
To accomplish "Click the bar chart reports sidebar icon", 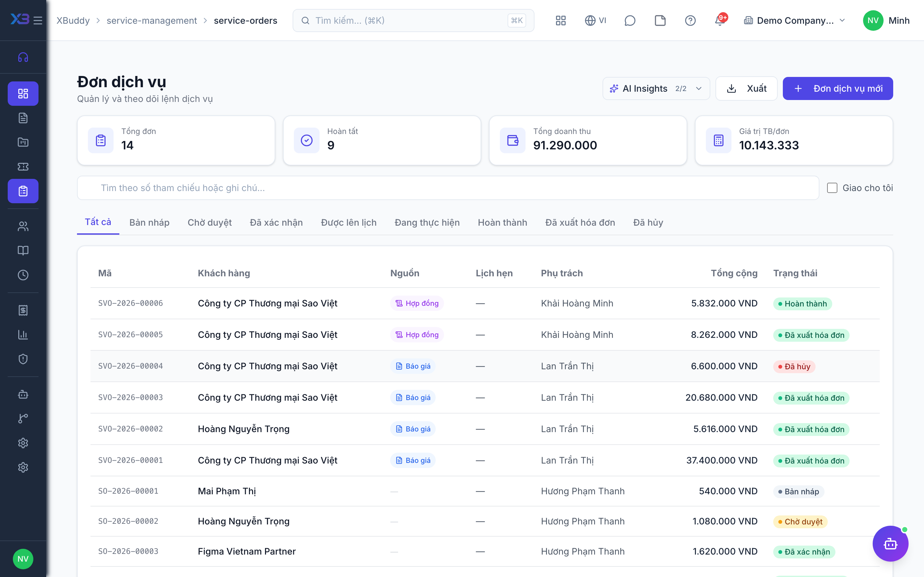I will 23,335.
